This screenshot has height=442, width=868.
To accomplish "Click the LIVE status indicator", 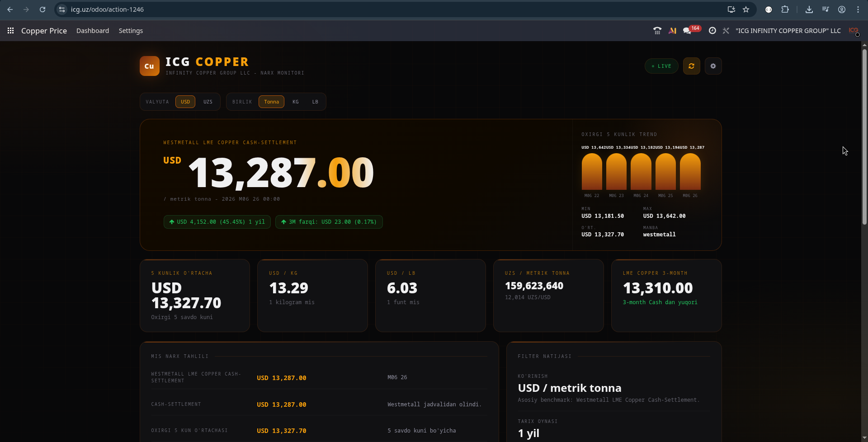I will 661,66.
